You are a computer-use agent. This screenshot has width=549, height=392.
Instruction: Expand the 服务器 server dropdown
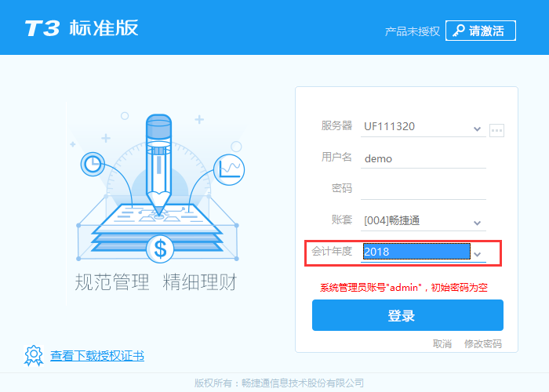coord(477,129)
